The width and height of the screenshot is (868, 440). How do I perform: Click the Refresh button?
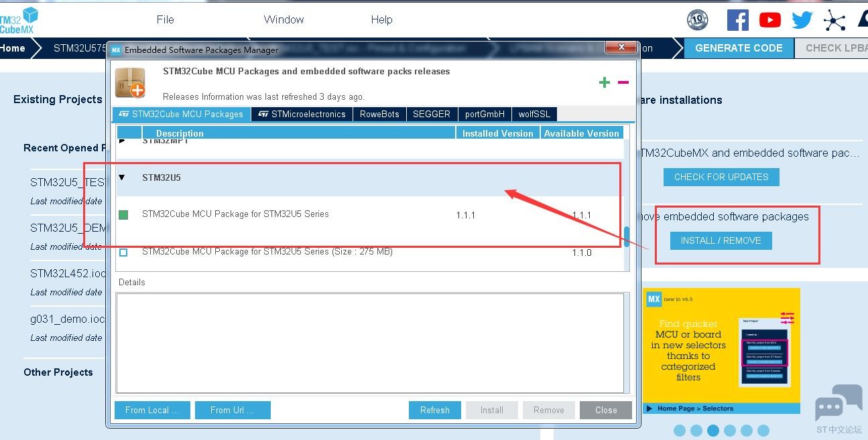coord(435,410)
